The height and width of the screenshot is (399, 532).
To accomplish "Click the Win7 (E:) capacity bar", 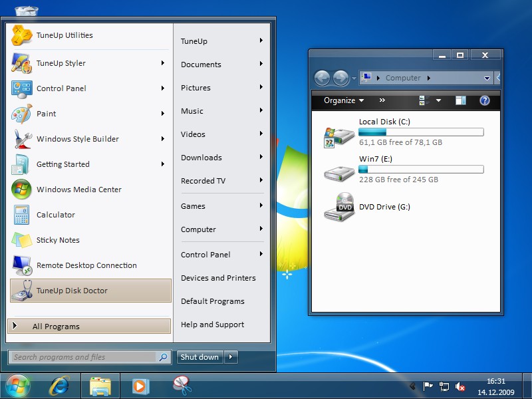I will (x=421, y=169).
